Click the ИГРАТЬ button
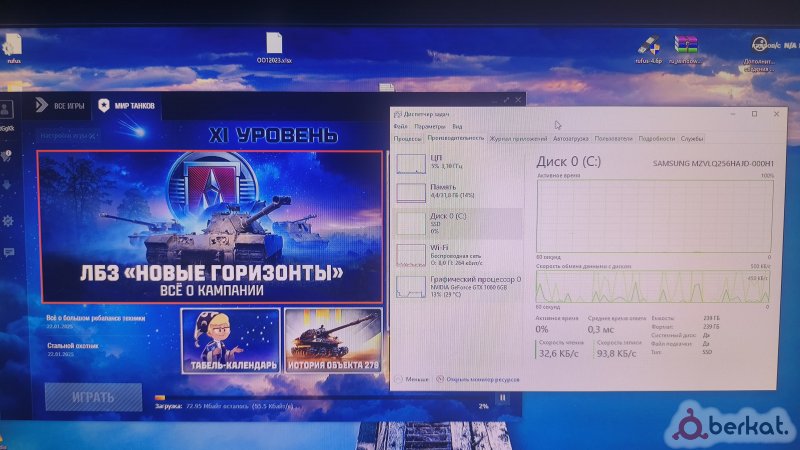 click(x=93, y=397)
